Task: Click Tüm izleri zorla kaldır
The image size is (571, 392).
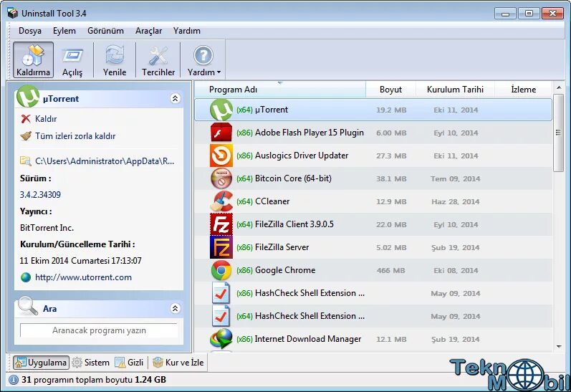Action: (x=75, y=136)
